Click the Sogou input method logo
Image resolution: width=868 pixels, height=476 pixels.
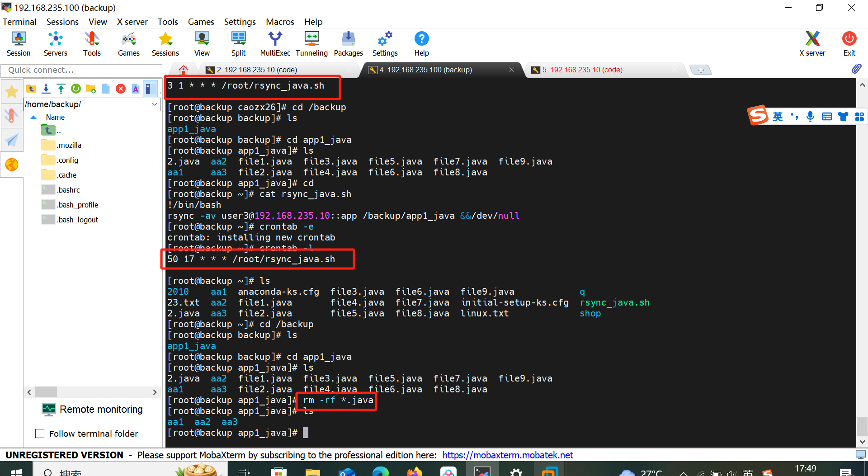point(758,115)
